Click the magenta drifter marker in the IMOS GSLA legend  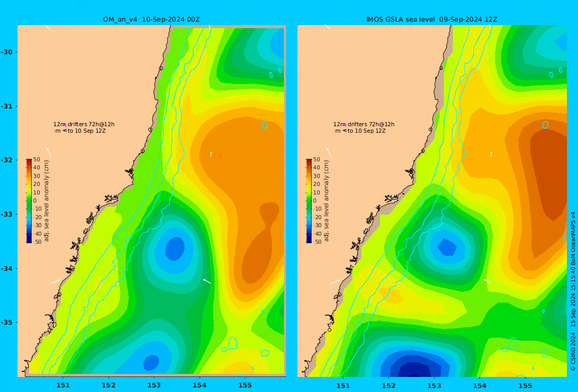(x=344, y=125)
